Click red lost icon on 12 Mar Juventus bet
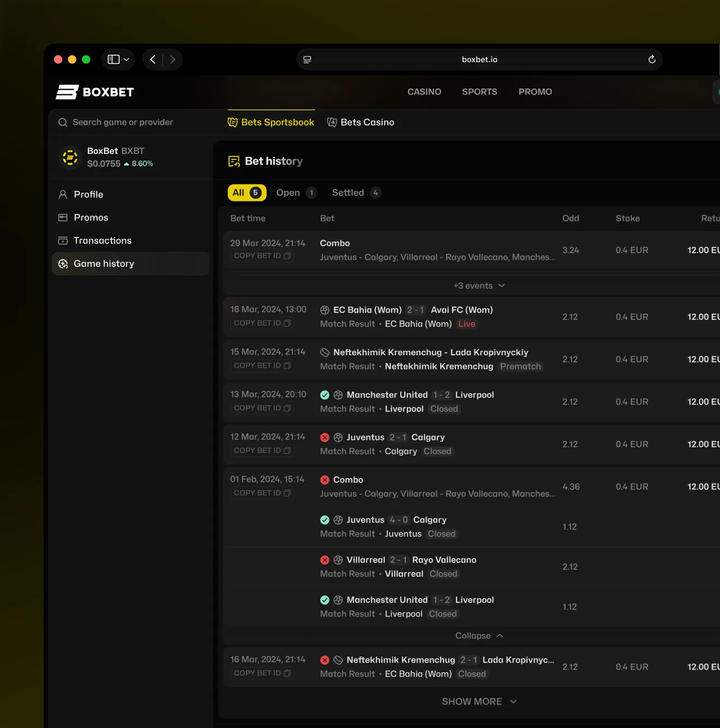 (x=325, y=437)
